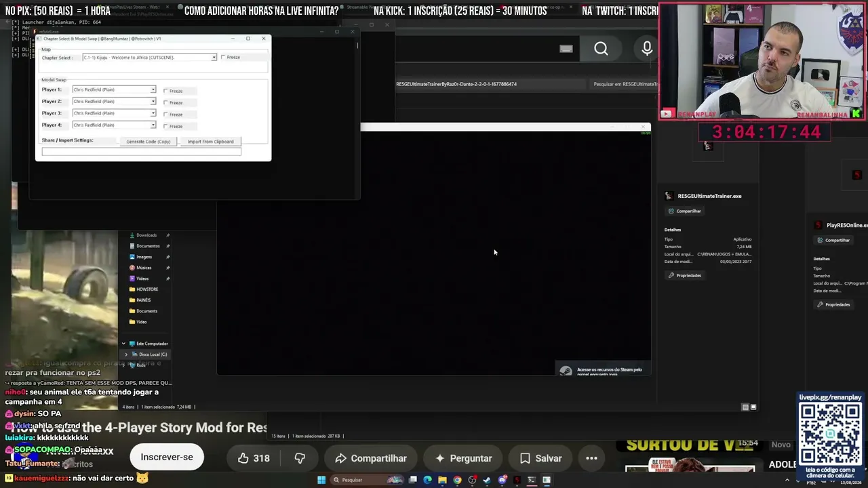Image resolution: width=868 pixels, height=488 pixels.
Task: Click the Generate Code (Copy) button
Action: pos(149,142)
